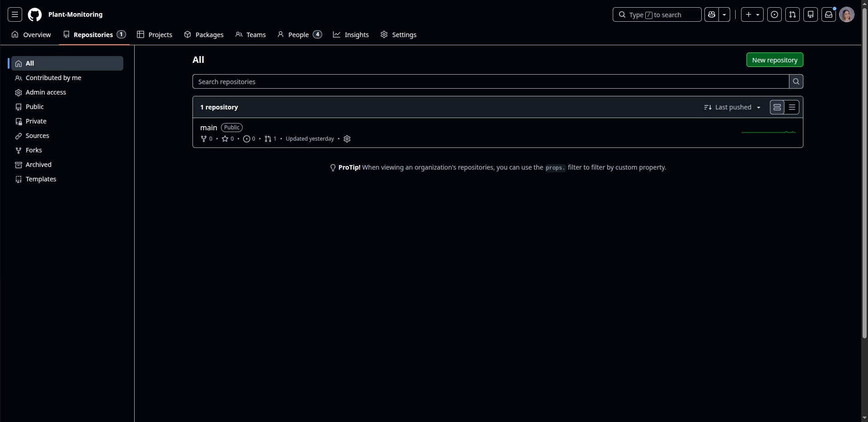Click the Type / to search box

tap(657, 14)
